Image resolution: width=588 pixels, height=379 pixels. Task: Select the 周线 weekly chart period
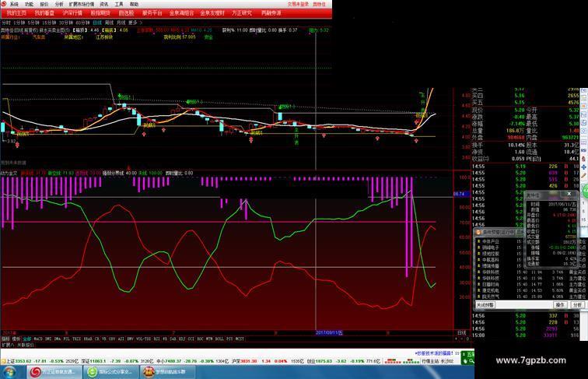coord(109,23)
